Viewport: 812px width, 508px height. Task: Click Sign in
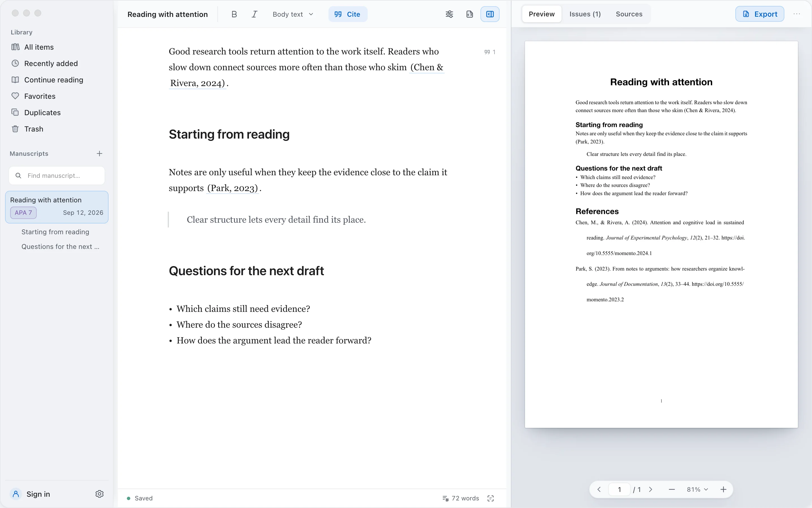[x=30, y=494]
